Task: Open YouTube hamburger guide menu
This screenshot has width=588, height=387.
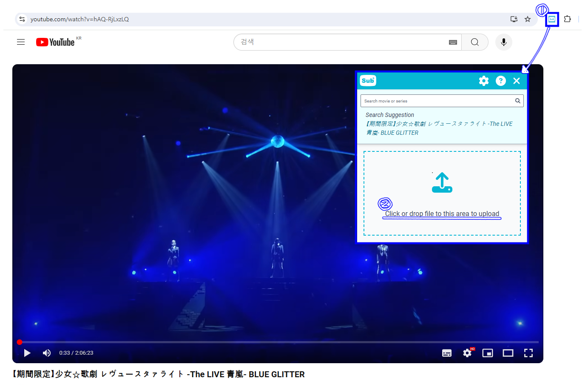Action: [21, 42]
